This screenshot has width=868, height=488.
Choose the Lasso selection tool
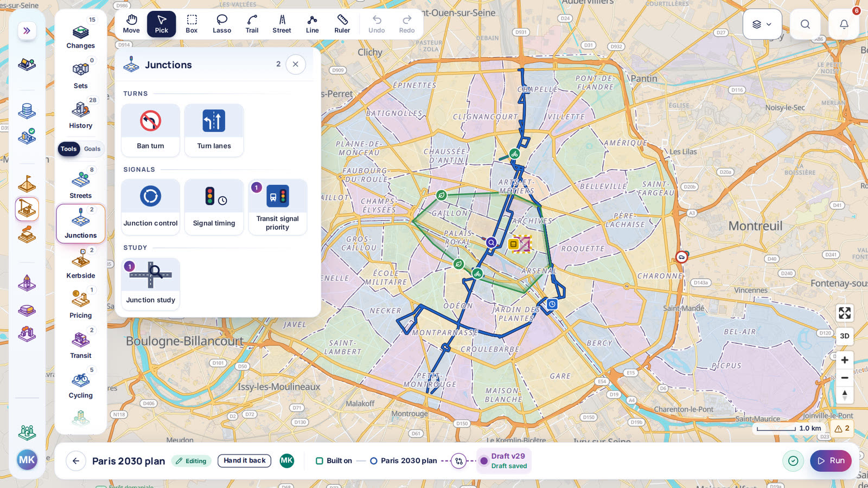point(222,24)
